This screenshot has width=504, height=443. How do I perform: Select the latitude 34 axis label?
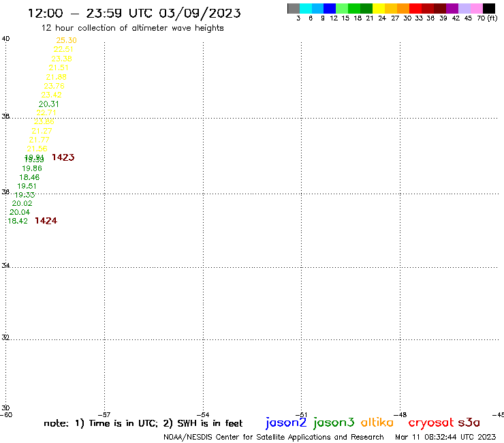pyautogui.click(x=5, y=265)
